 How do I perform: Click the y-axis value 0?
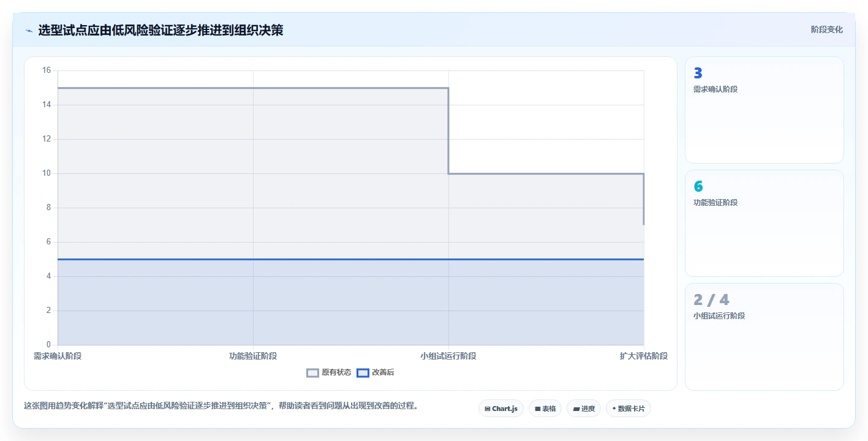click(49, 345)
